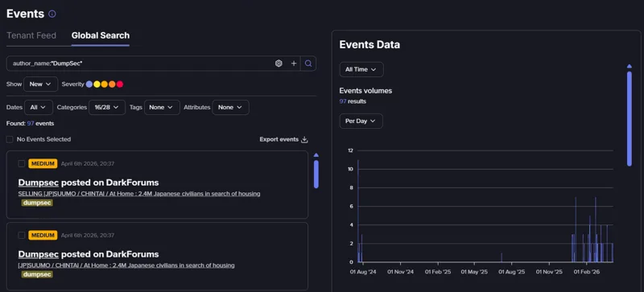Open the Attributes None dropdown

[x=230, y=107]
